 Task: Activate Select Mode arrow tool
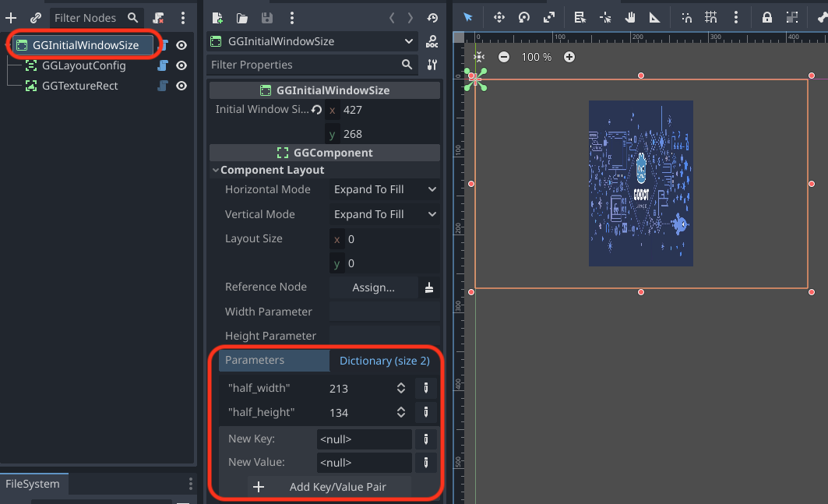pyautogui.click(x=468, y=17)
